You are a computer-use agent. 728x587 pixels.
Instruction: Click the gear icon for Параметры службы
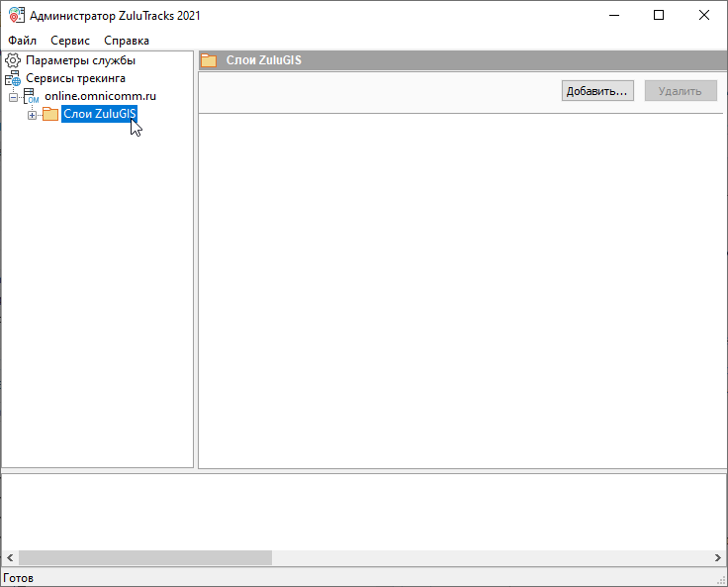[x=13, y=60]
